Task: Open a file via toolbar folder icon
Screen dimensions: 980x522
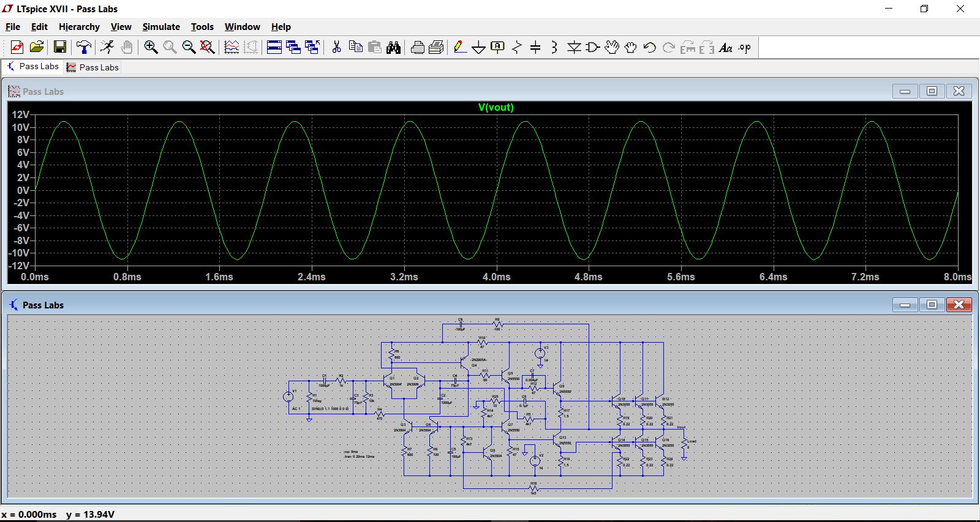Action: (x=37, y=47)
